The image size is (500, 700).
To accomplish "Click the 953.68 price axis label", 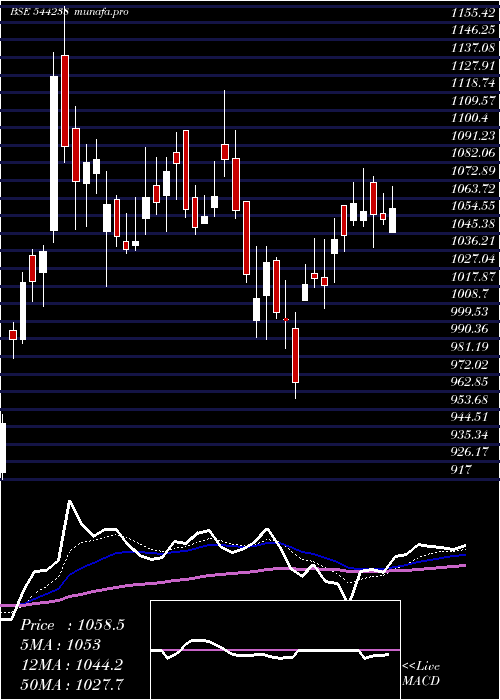I will pyautogui.click(x=469, y=400).
